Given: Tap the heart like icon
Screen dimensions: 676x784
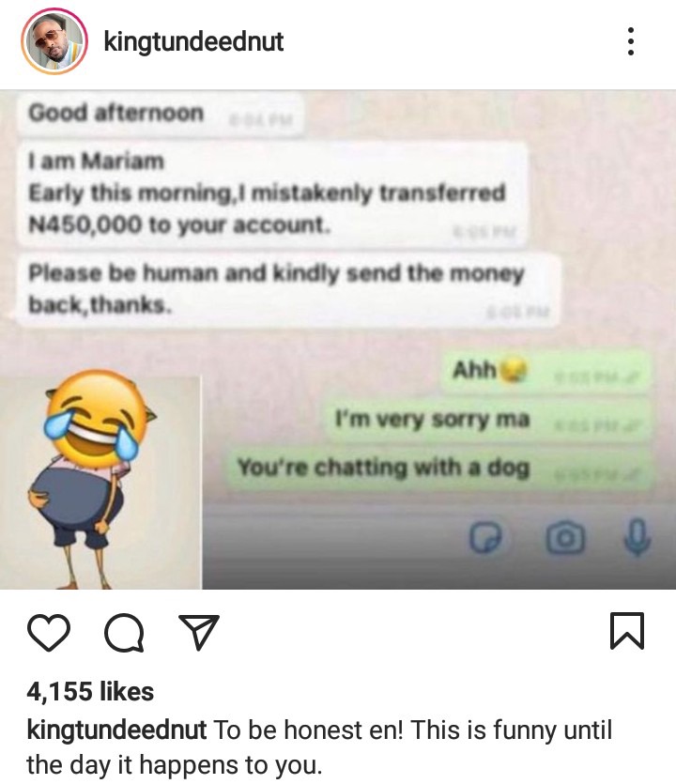Looking at the screenshot, I should tap(49, 632).
